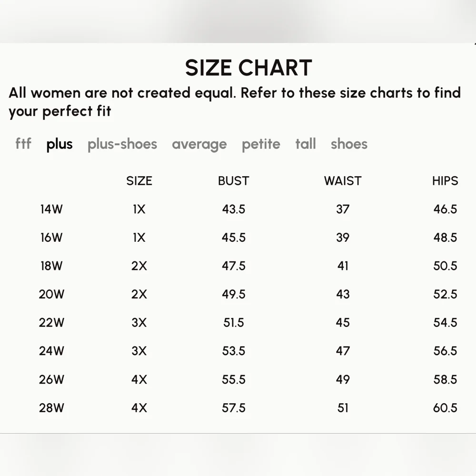The height and width of the screenshot is (476, 476).
Task: Click the SIZE column header
Action: click(x=139, y=181)
